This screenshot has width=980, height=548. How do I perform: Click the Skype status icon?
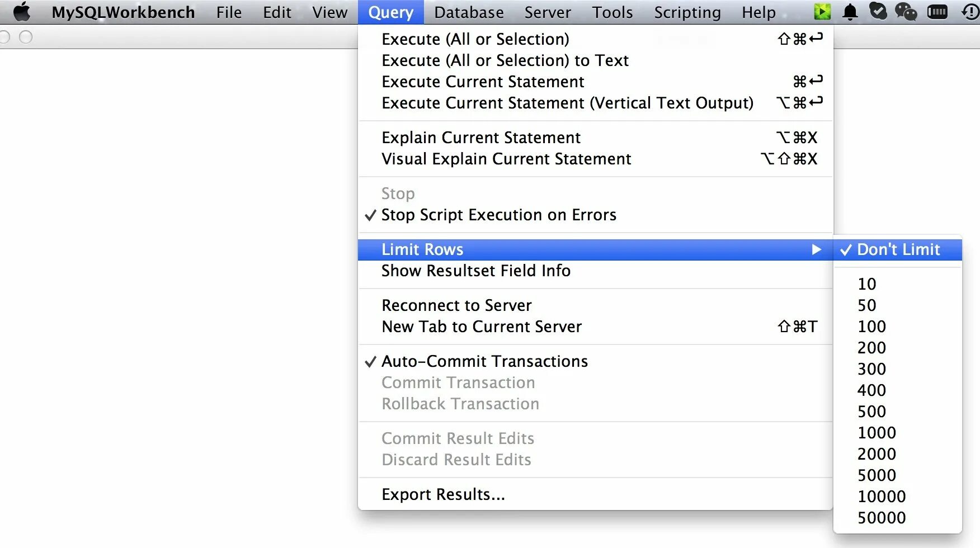coord(878,12)
